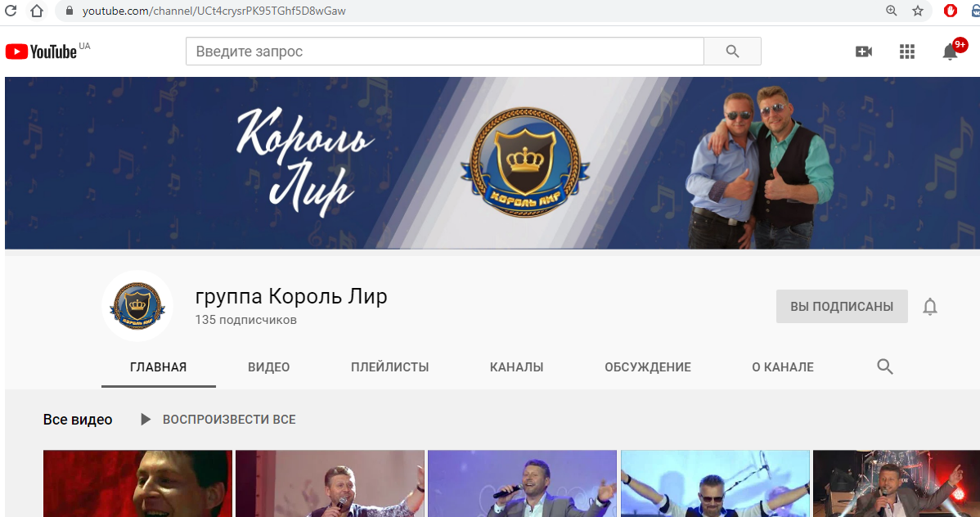
Task: Open the ПЛЕЙЛИСТЫ tab
Action: tap(389, 366)
